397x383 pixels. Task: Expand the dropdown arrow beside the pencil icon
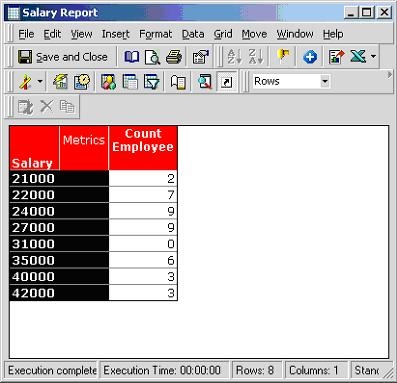(40, 82)
